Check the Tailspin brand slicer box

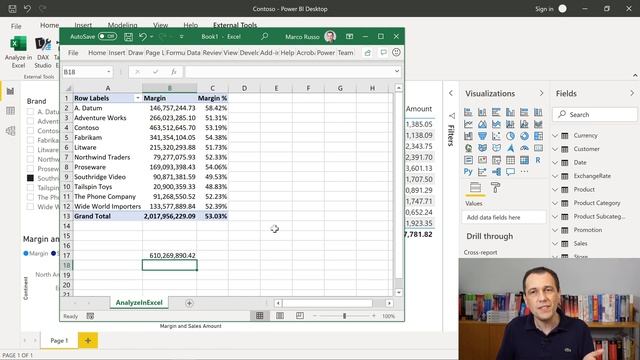30,187
